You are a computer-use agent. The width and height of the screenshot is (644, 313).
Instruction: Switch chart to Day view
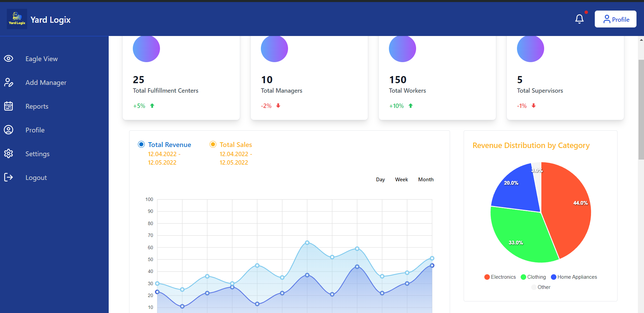(x=380, y=179)
